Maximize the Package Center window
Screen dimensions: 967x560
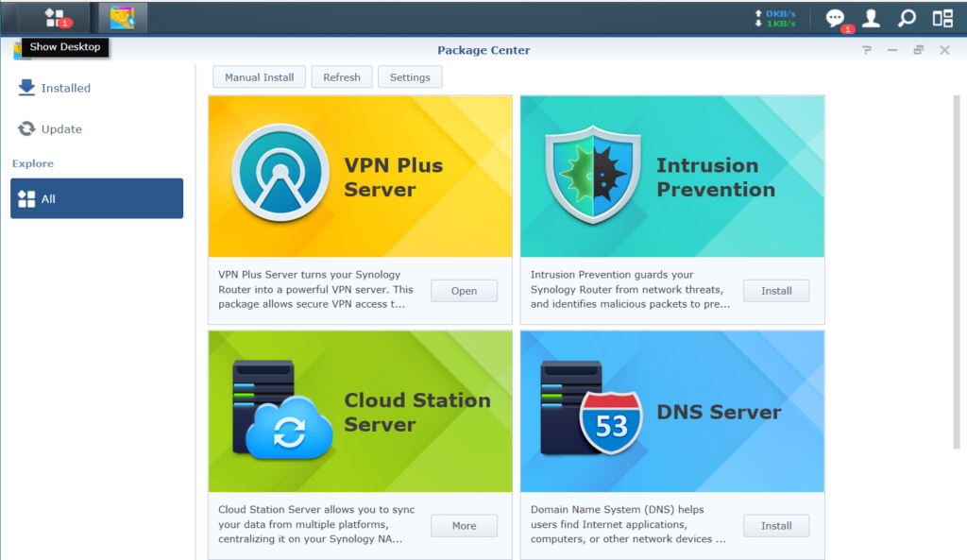click(x=918, y=50)
